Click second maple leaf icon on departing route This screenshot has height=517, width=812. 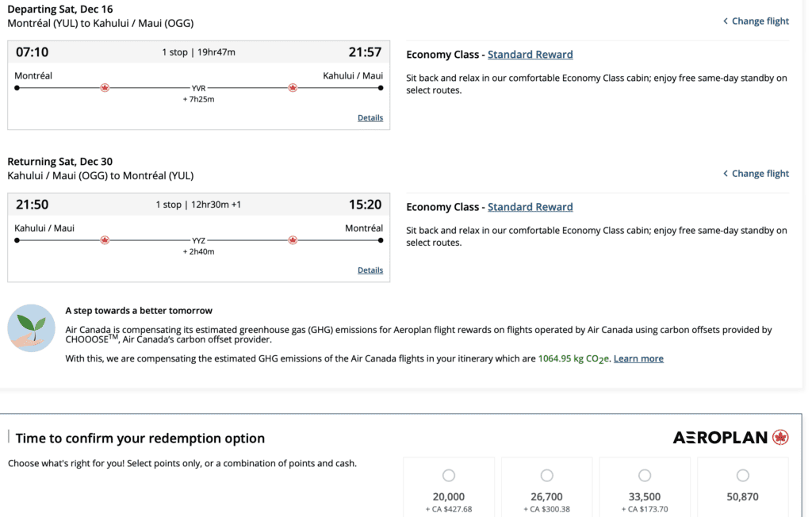tap(293, 88)
